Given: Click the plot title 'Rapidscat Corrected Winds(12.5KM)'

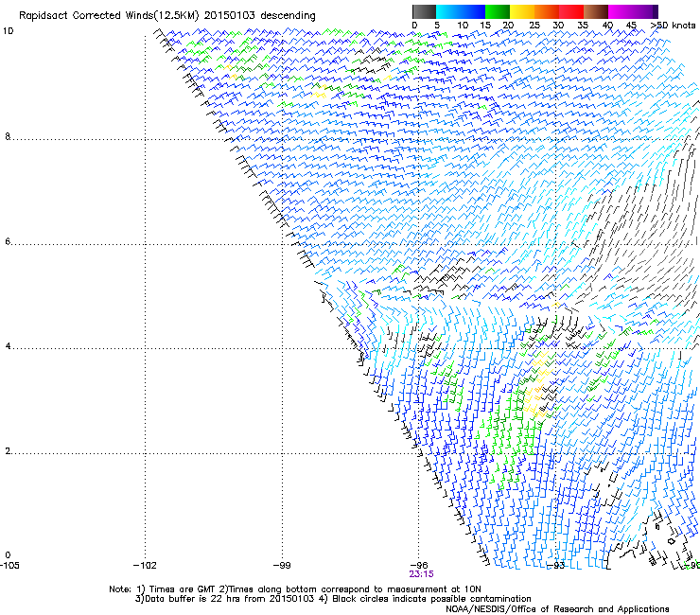Looking at the screenshot, I should point(109,16).
